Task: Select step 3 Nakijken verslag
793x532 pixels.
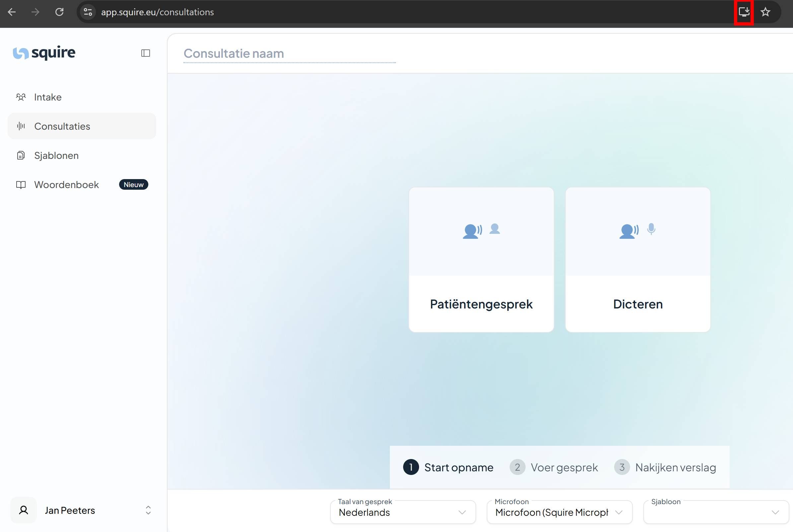Action: pos(665,467)
